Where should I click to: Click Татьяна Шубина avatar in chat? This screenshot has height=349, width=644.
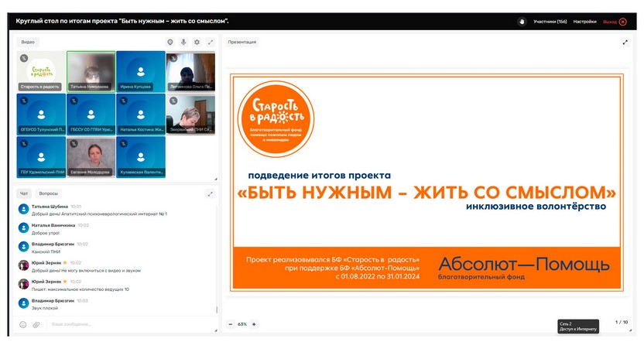coord(23,209)
